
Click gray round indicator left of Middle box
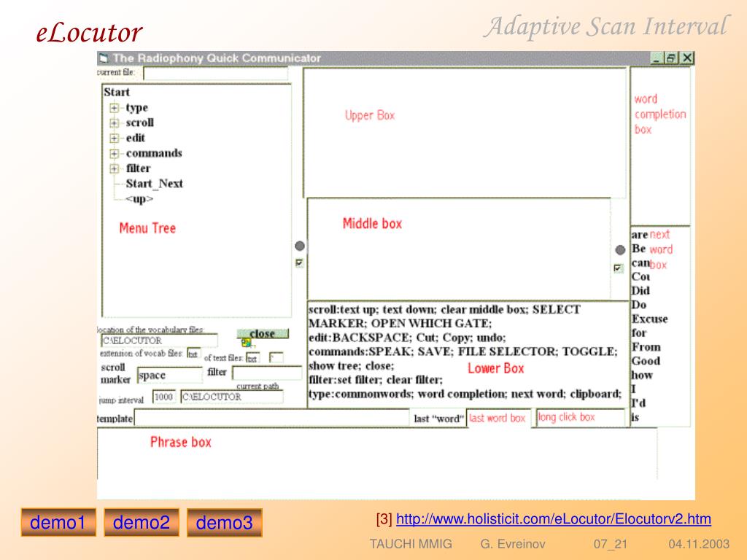click(x=300, y=246)
